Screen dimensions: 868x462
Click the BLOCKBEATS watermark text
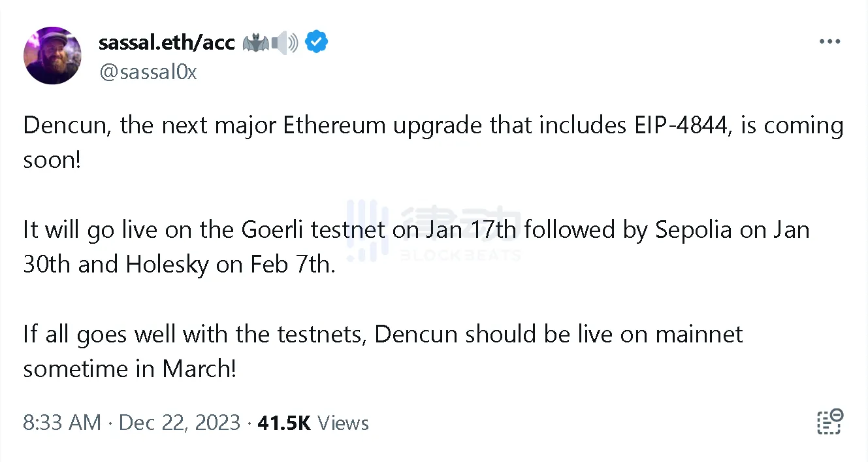(460, 255)
